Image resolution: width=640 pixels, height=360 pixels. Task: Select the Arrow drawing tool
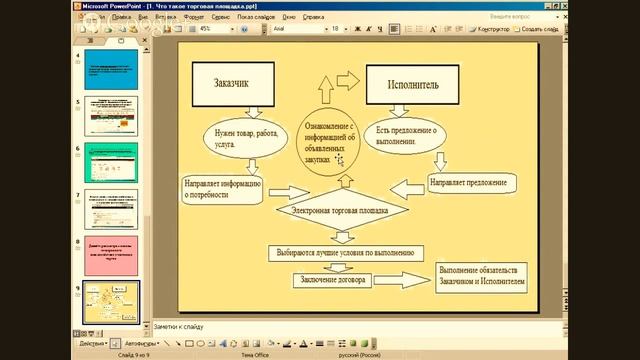[178, 344]
